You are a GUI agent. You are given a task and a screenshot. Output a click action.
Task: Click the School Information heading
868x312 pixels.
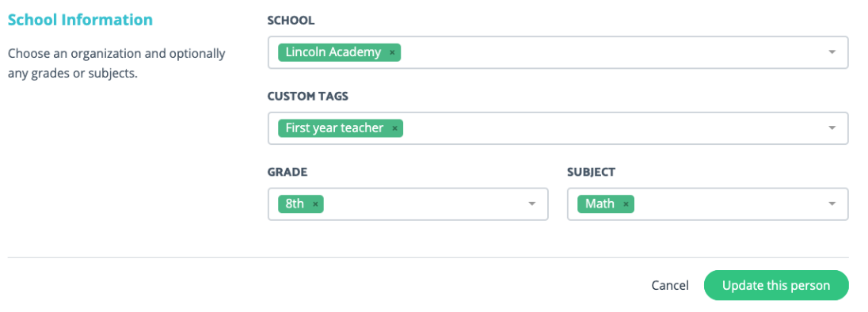click(80, 20)
